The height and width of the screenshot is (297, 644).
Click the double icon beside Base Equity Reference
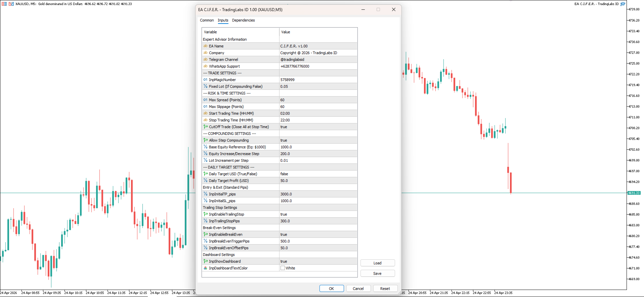[205, 147]
